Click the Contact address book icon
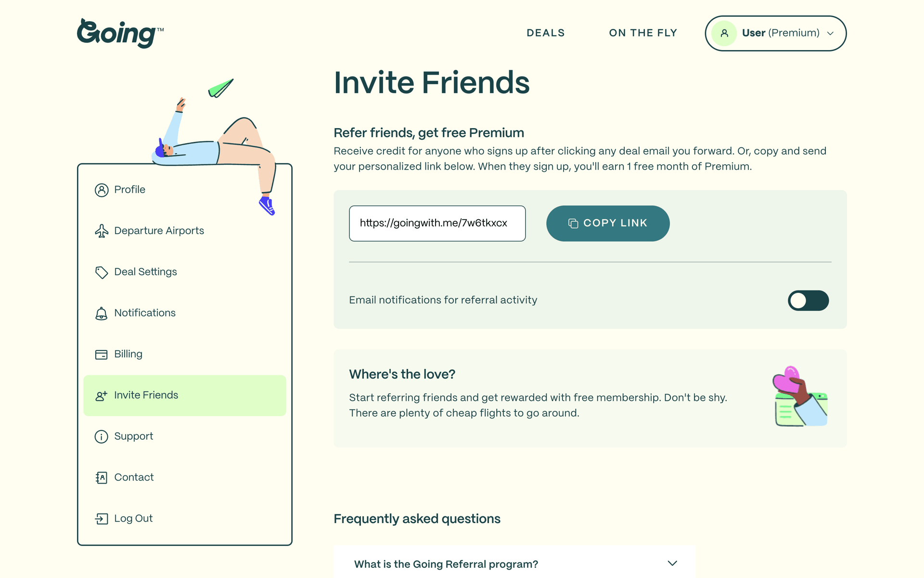This screenshot has height=578, width=924. point(101,477)
